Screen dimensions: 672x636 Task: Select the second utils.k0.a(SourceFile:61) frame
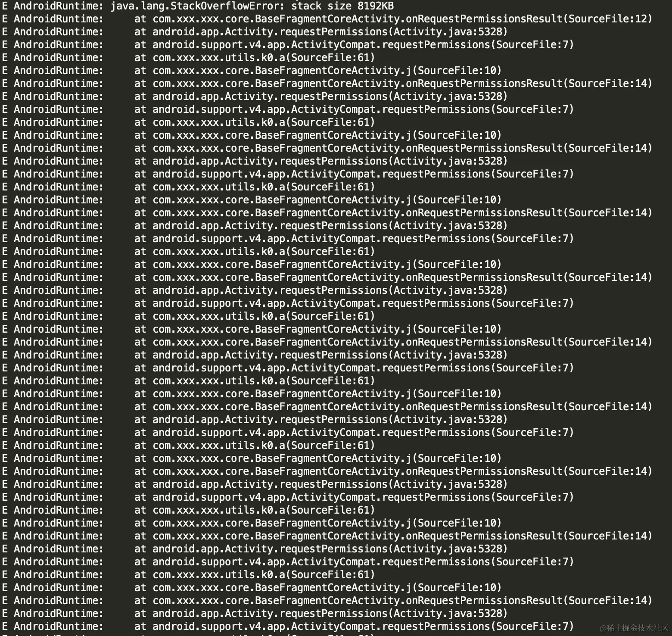[x=255, y=122]
